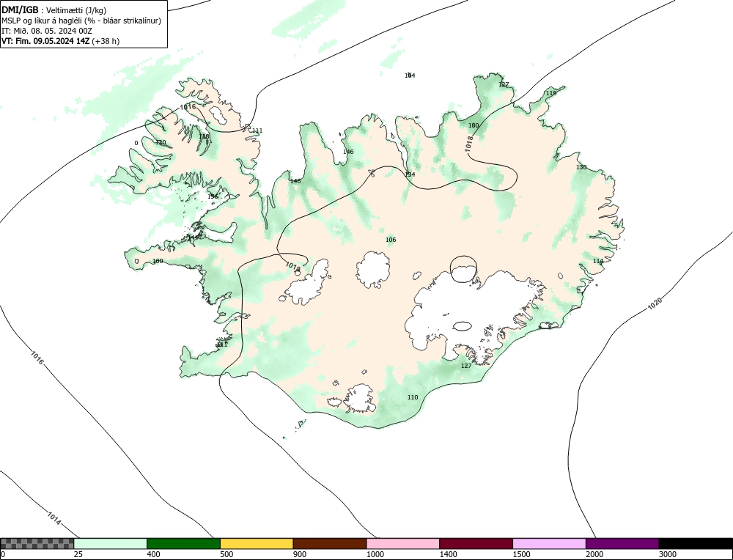Click the map value "116"

(x=598, y=261)
